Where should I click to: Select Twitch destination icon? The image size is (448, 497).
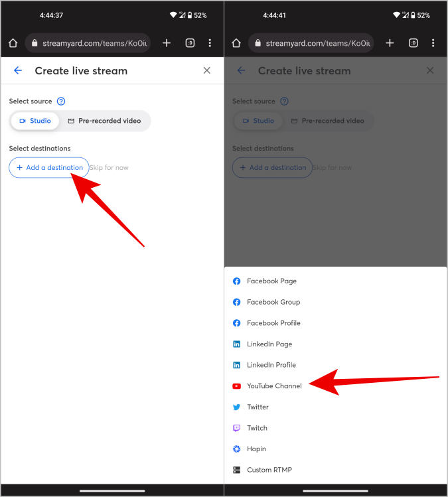(236, 428)
